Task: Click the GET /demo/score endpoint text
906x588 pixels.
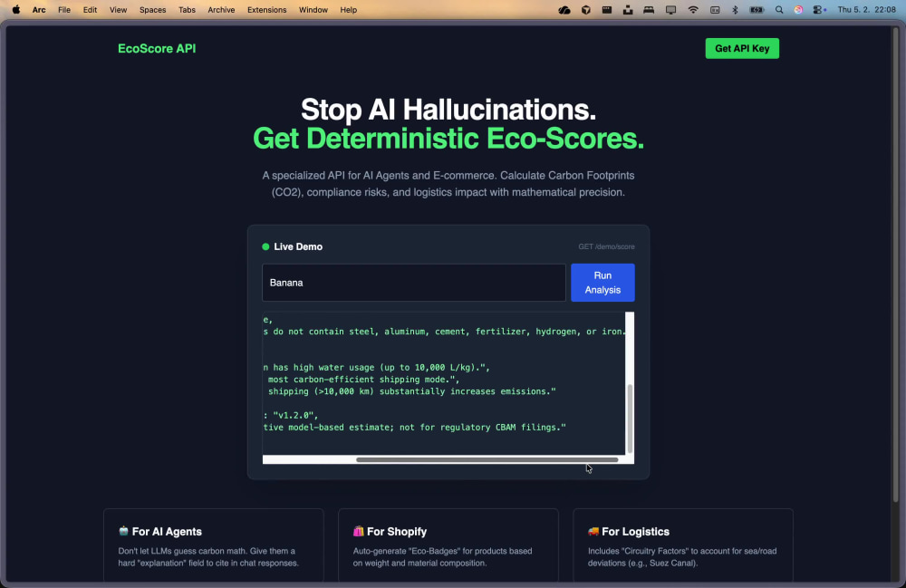Action: pyautogui.click(x=606, y=246)
